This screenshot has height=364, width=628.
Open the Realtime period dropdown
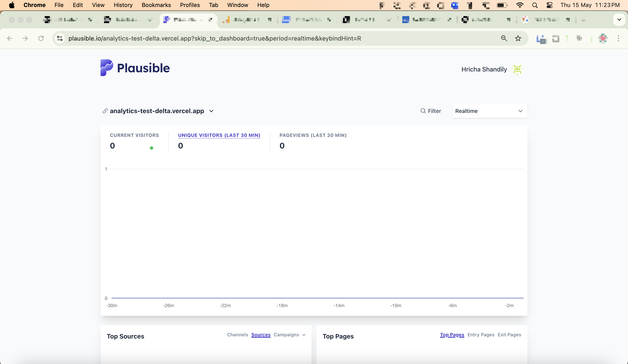[489, 111]
